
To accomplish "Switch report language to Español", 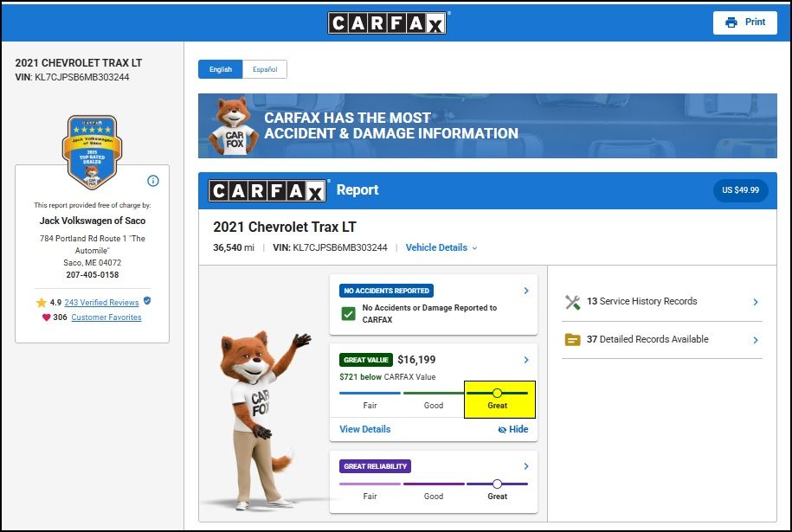I will (x=265, y=69).
